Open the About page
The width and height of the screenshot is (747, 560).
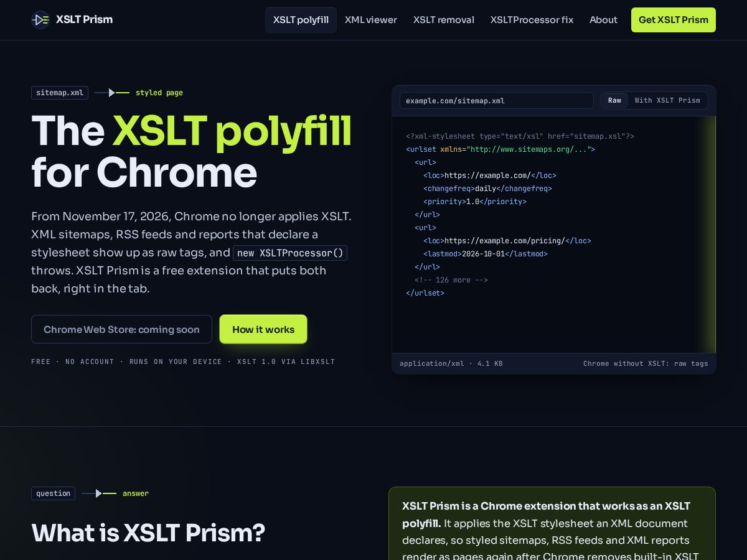coord(604,20)
